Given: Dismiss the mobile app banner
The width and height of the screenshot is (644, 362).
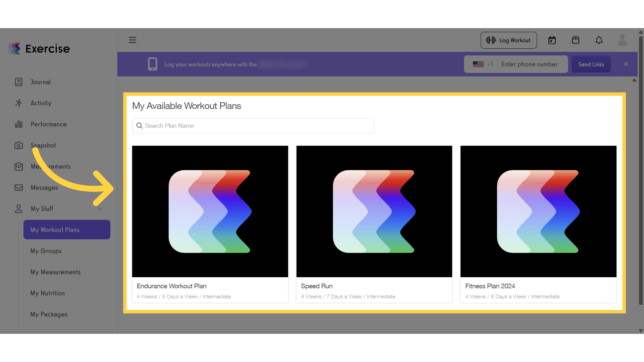Looking at the screenshot, I should 626,64.
